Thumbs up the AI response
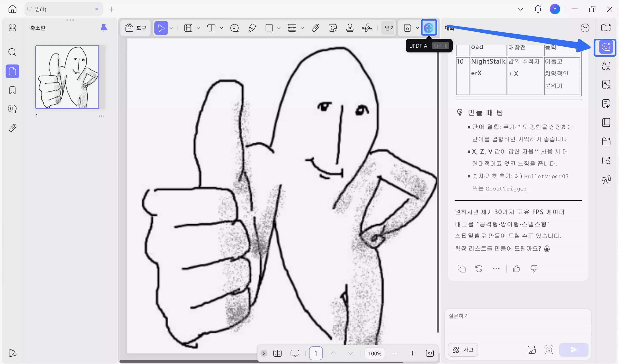 point(516,269)
